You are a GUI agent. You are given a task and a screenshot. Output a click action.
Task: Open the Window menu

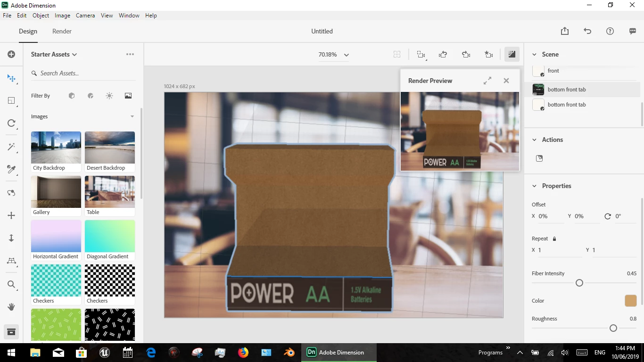[x=129, y=16]
